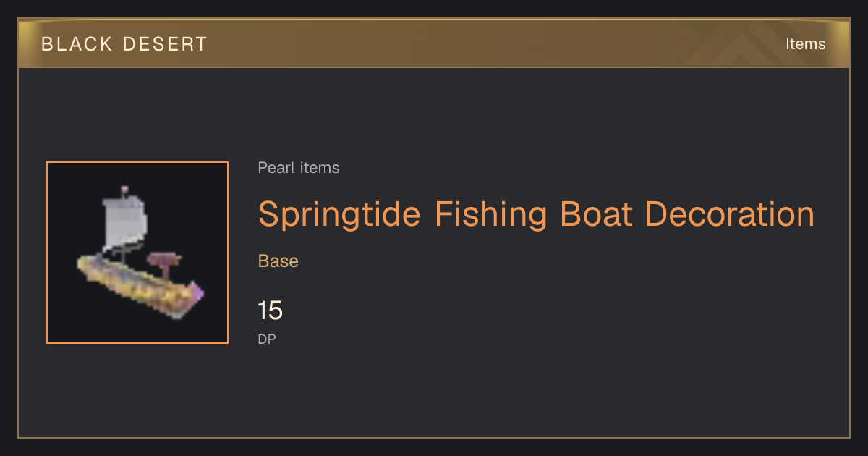The image size is (868, 456).
Task: Open the Items link in the header
Action: [x=805, y=44]
